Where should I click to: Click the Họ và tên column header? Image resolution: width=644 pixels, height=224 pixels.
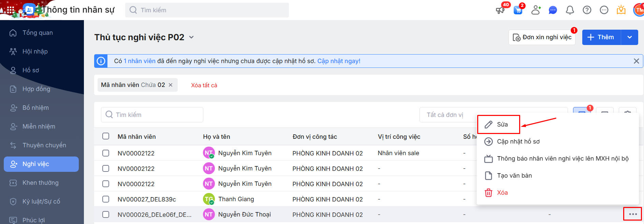217,137
